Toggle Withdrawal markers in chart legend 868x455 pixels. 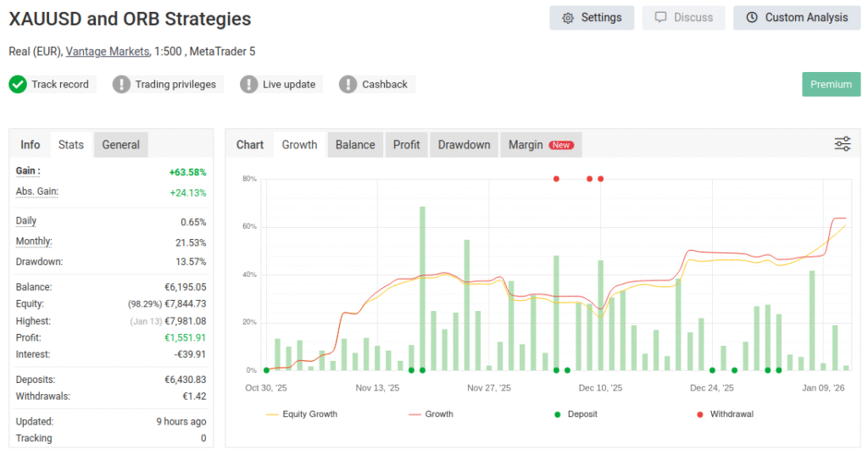click(x=725, y=414)
